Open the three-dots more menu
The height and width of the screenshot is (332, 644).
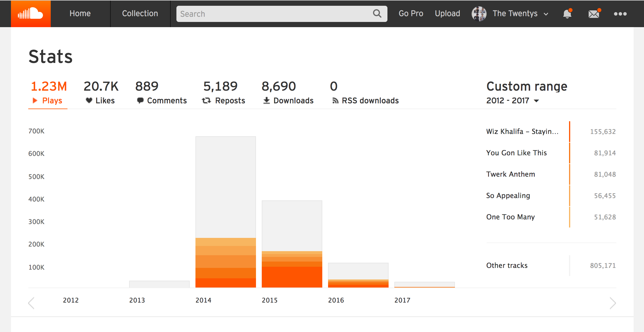click(x=620, y=14)
